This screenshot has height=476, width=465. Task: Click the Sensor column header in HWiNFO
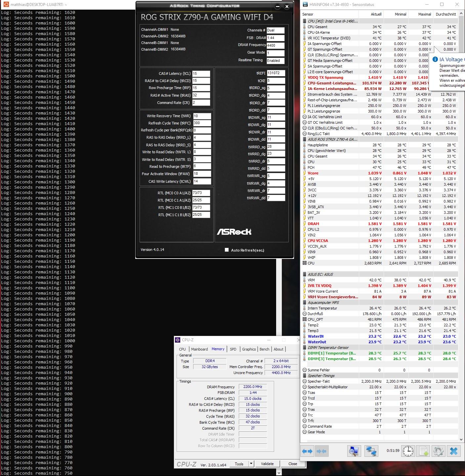(x=330, y=14)
